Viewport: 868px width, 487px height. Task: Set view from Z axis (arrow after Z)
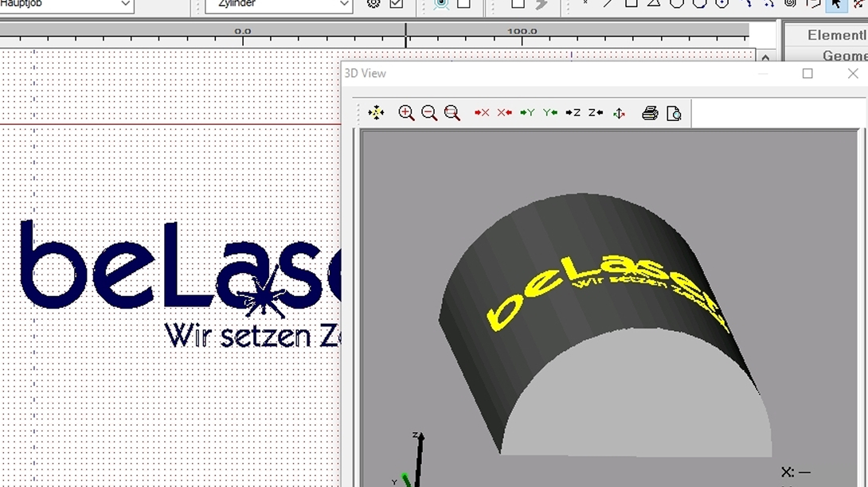pos(596,113)
